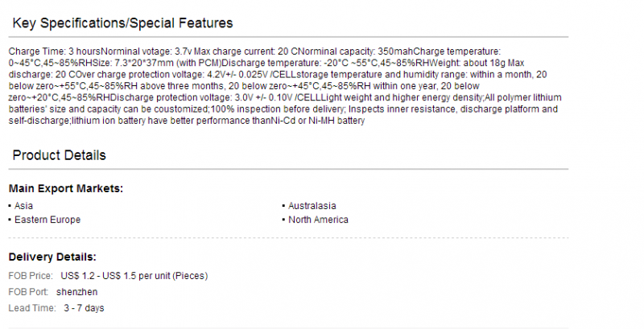The width and height of the screenshot is (644, 329).
Task: Click the Charge Time: 3 hours text
Action: pos(54,51)
